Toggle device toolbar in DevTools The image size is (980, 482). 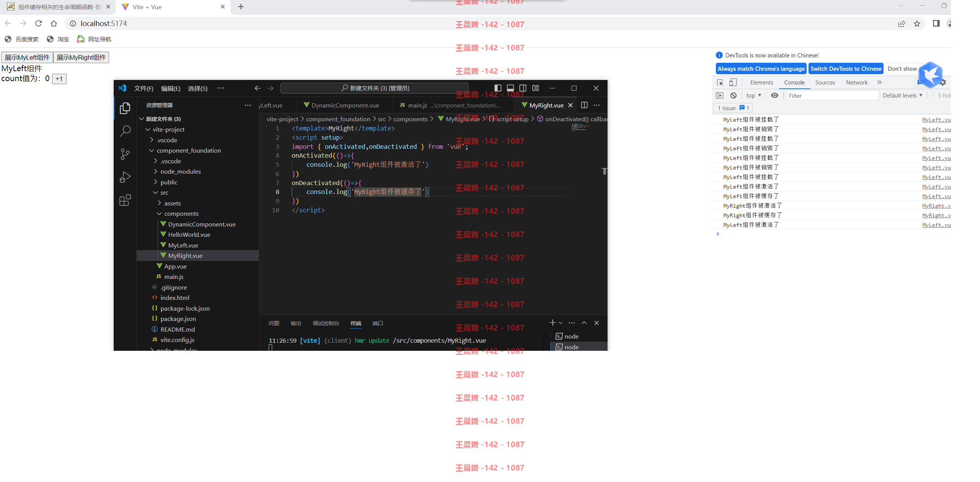[733, 83]
